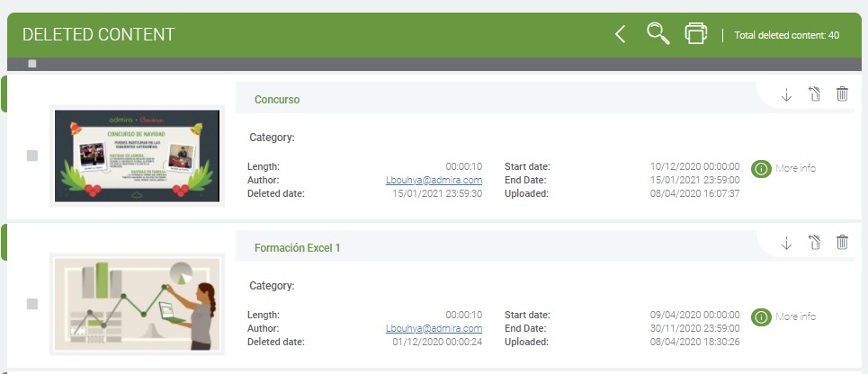Restore the Concurso deleted content

[814, 94]
